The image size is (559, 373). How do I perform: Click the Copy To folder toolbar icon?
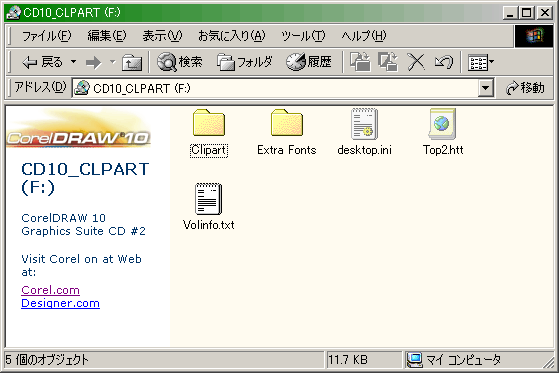[x=388, y=62]
